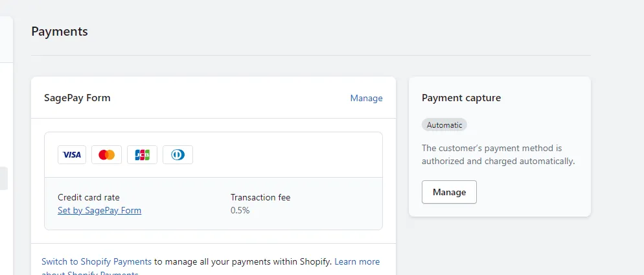Click the payment capture description text
This screenshot has width=644, height=275.
click(498, 154)
